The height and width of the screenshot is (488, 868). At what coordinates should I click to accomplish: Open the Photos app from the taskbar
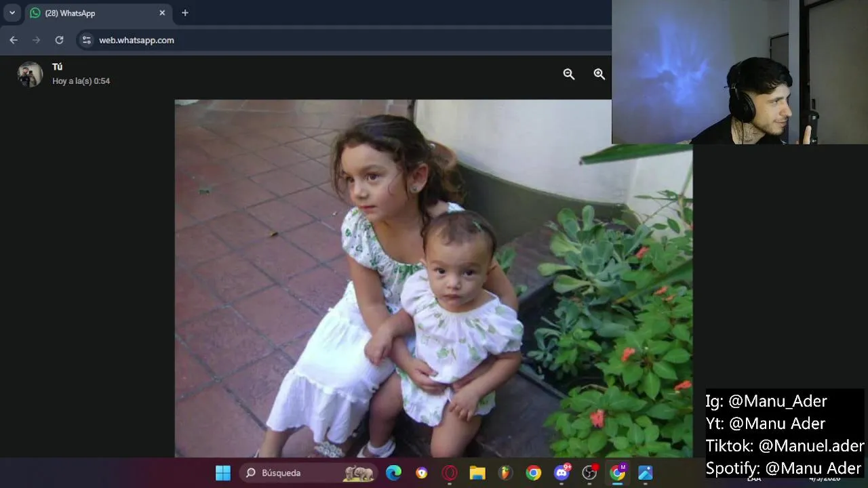pos(646,473)
